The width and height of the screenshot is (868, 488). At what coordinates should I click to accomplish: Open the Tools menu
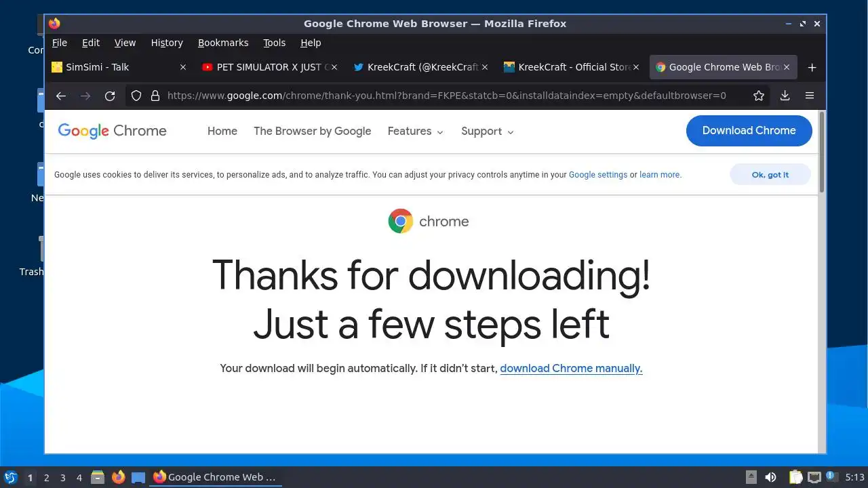[275, 43]
